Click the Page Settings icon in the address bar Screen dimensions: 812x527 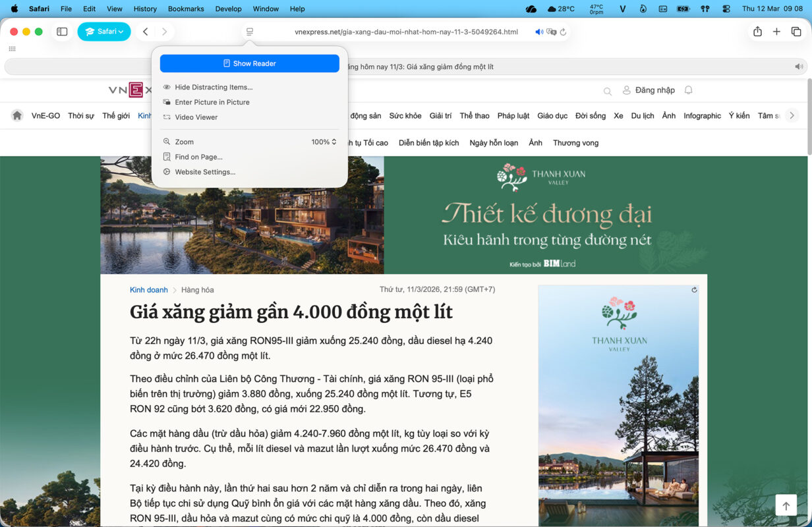point(249,31)
